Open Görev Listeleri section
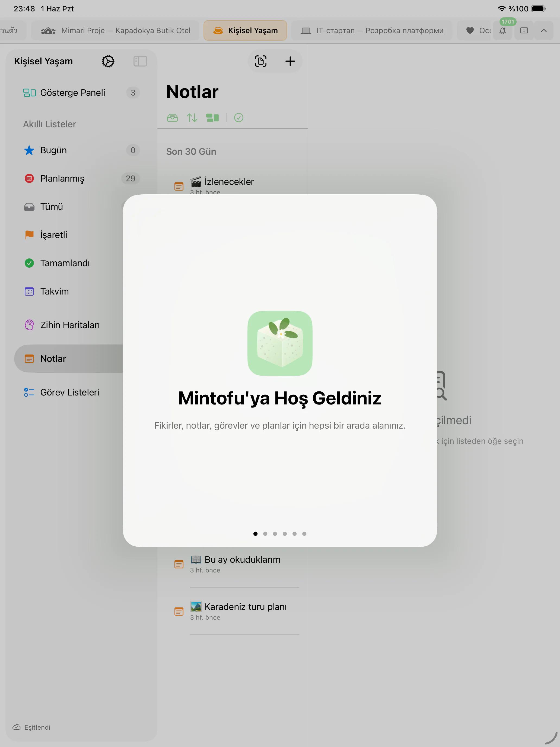The width and height of the screenshot is (560, 747). [69, 393]
